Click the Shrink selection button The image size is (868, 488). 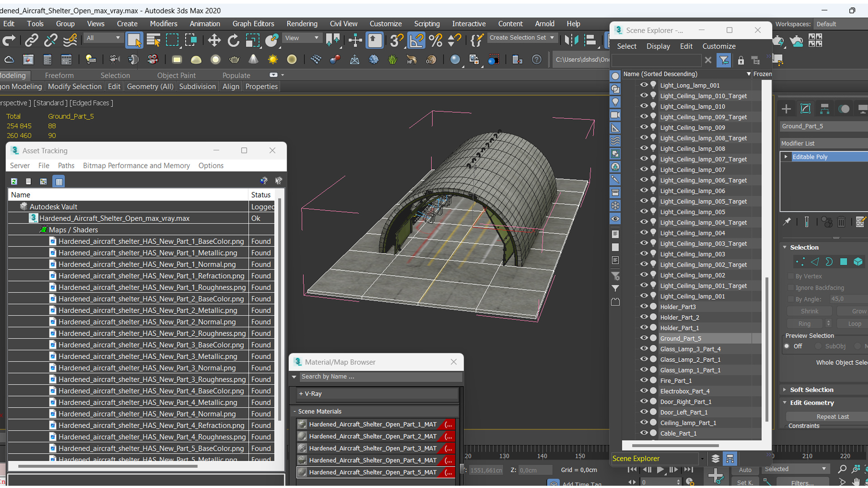809,311
